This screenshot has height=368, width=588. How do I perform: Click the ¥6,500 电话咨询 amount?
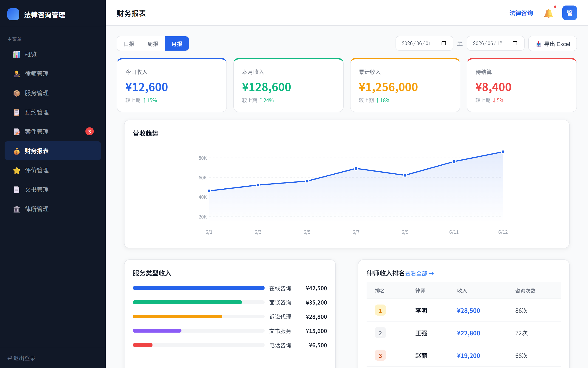tap(318, 345)
